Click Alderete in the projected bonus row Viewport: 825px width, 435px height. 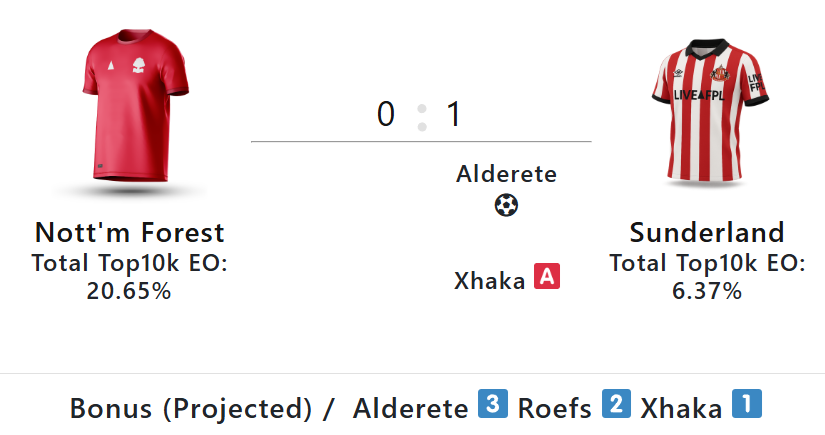[410, 409]
